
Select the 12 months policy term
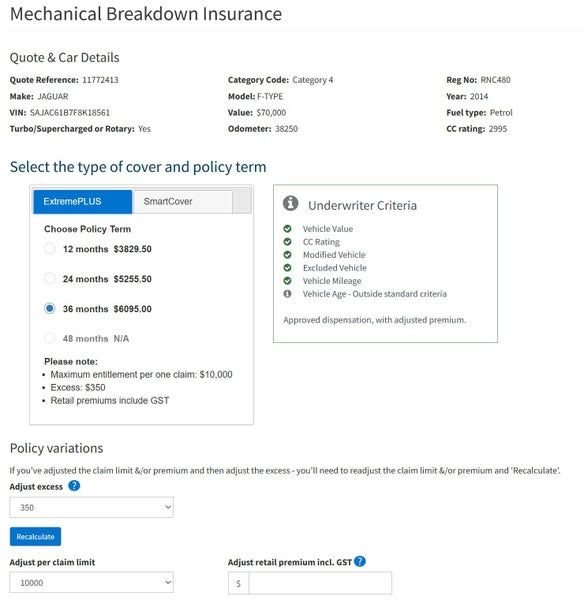click(50, 249)
